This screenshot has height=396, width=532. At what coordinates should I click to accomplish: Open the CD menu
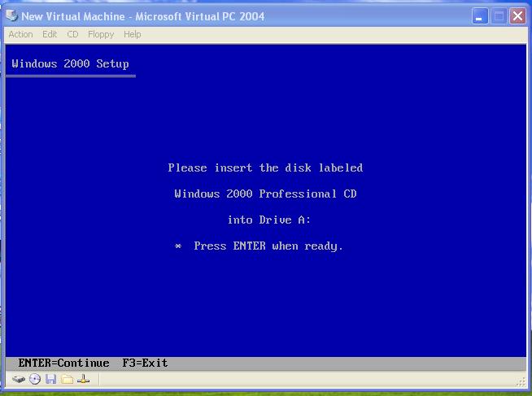click(x=72, y=34)
